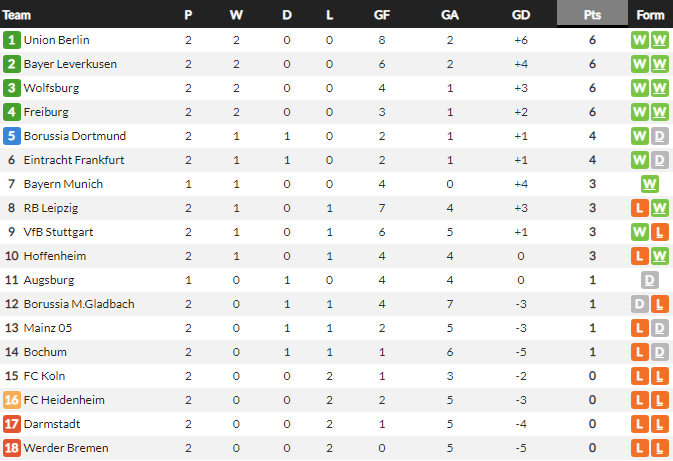Click the Team column header

(x=18, y=15)
